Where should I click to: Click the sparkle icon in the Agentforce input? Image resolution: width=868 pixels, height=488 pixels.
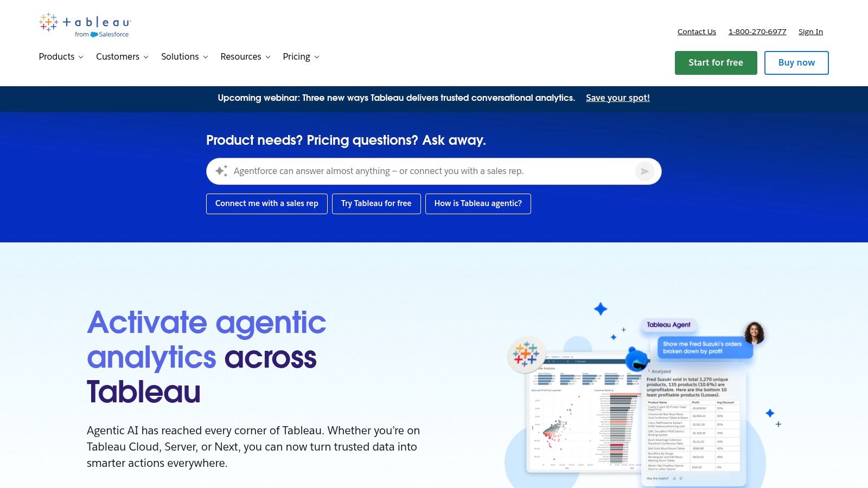221,171
